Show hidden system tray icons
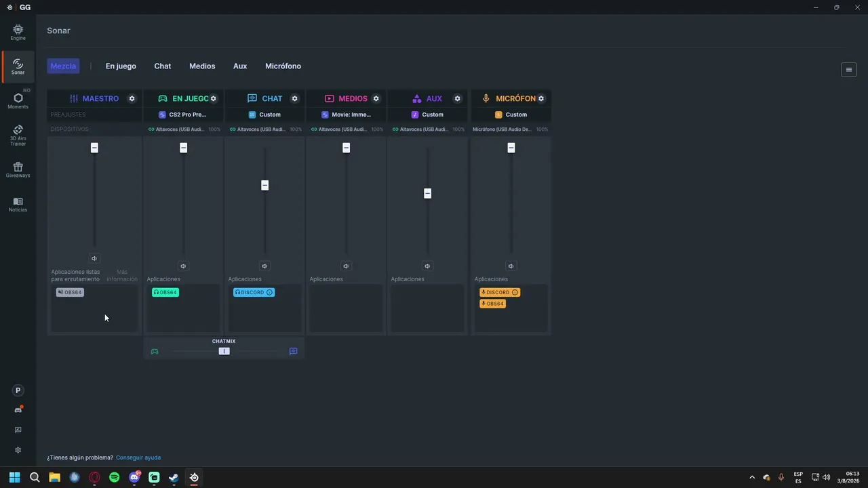 [x=751, y=477]
